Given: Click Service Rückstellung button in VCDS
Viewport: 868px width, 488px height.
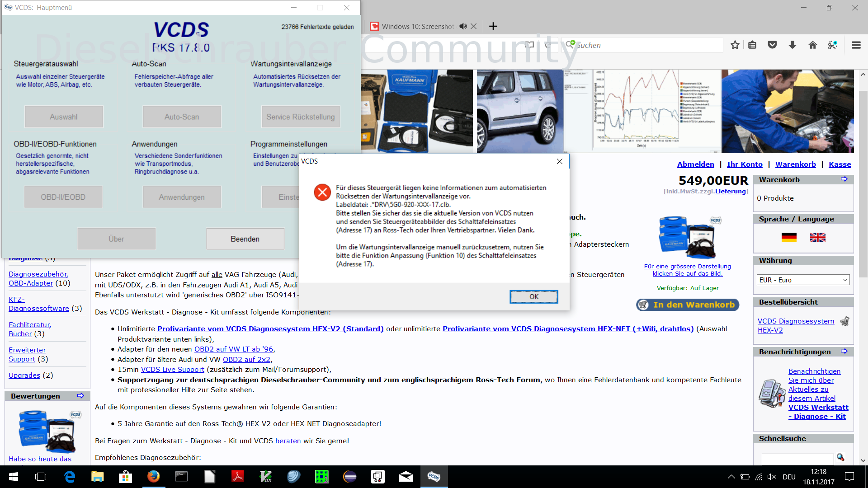Looking at the screenshot, I should tap(301, 117).
